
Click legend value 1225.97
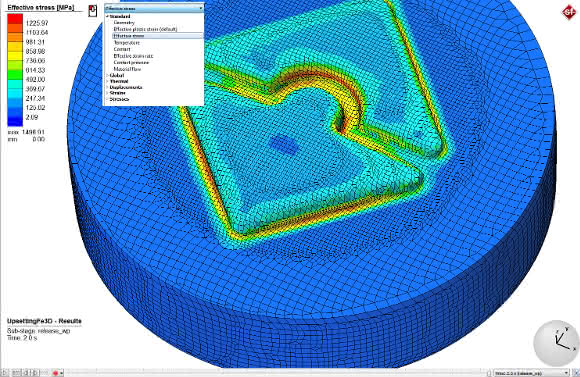[37, 23]
